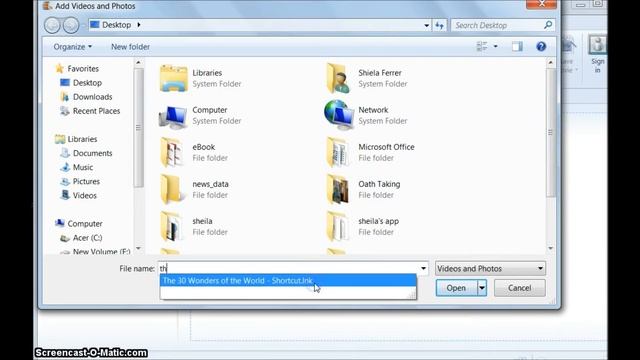This screenshot has width=640, height=360.
Task: Click the 'Oath Taking' folder name
Action: point(379,184)
